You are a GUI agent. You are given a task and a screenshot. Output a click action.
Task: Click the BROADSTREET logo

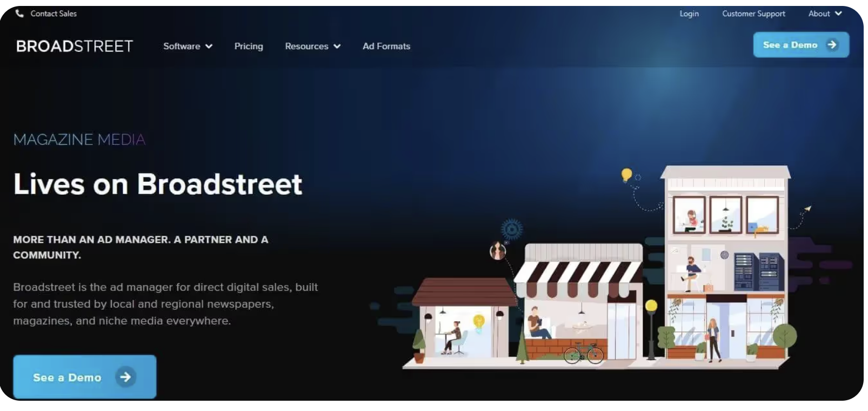pyautogui.click(x=75, y=47)
